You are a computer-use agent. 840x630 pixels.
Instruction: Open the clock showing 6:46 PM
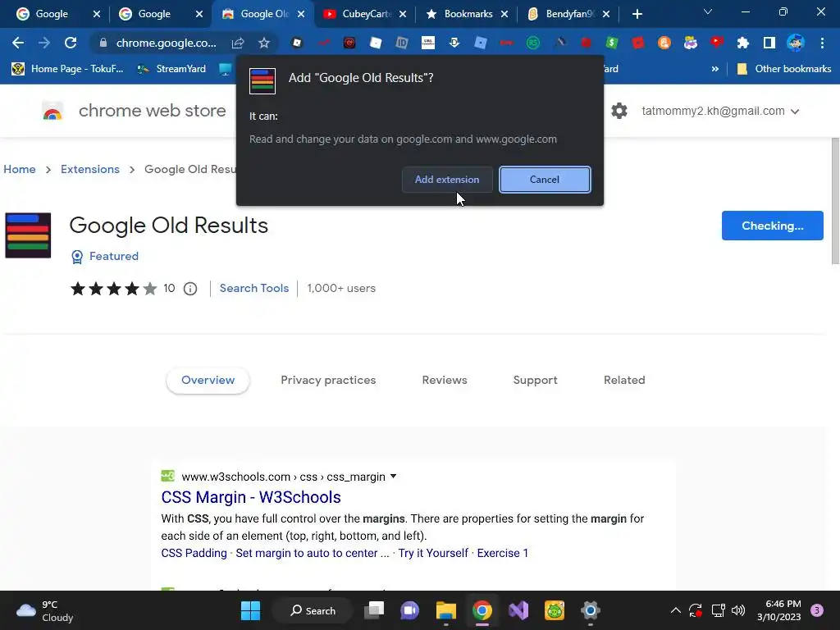(x=779, y=610)
